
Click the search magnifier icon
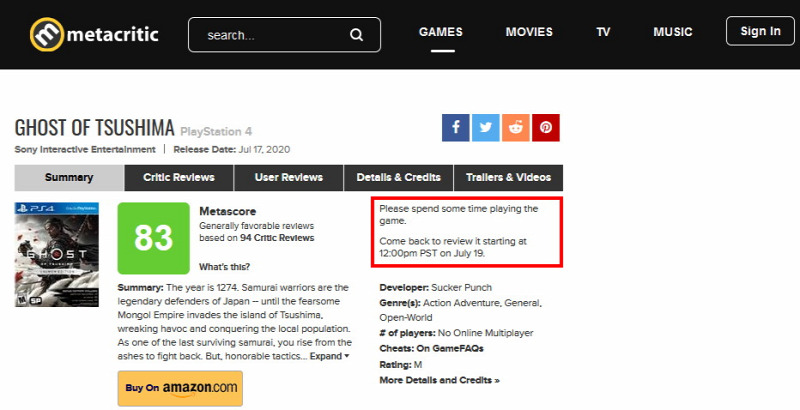pyautogui.click(x=356, y=35)
